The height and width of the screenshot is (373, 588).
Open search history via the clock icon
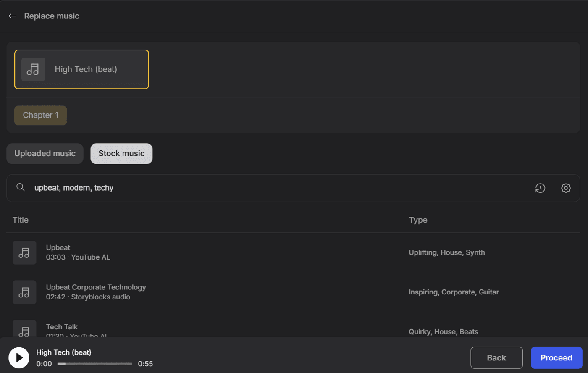(541, 188)
